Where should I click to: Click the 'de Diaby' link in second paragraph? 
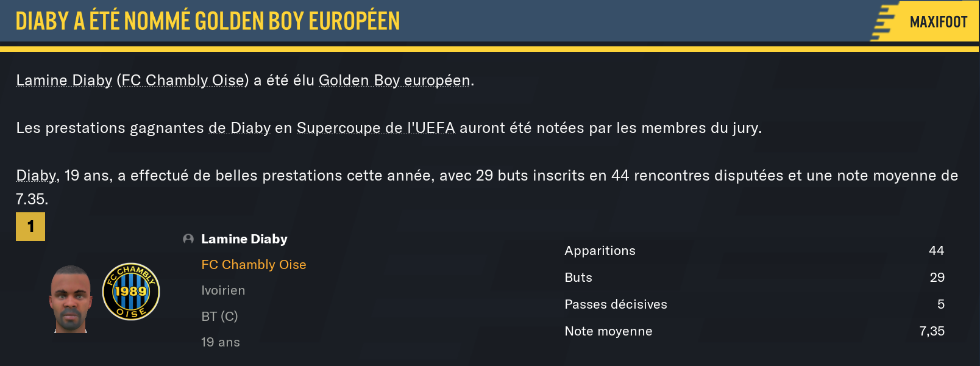[x=240, y=128]
